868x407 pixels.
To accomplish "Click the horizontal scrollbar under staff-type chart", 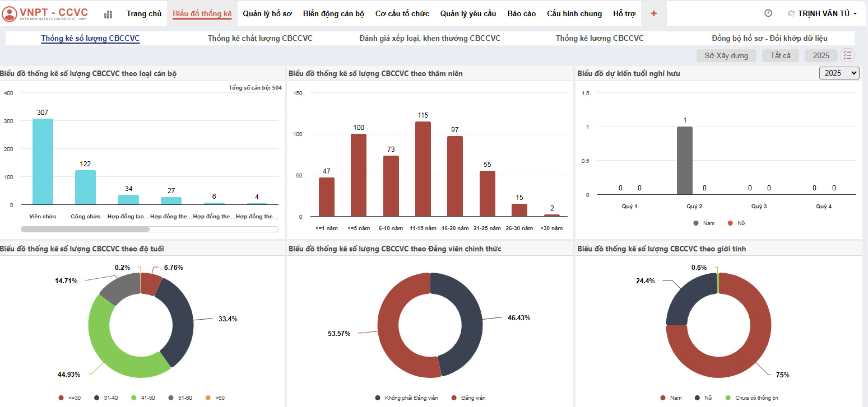I will coord(85,229).
